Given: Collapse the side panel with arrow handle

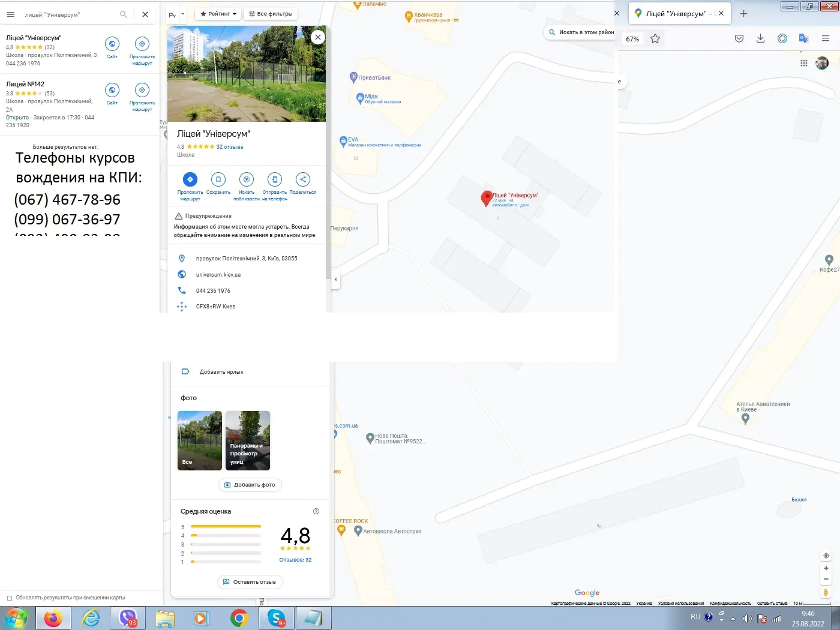Looking at the screenshot, I should click(335, 279).
